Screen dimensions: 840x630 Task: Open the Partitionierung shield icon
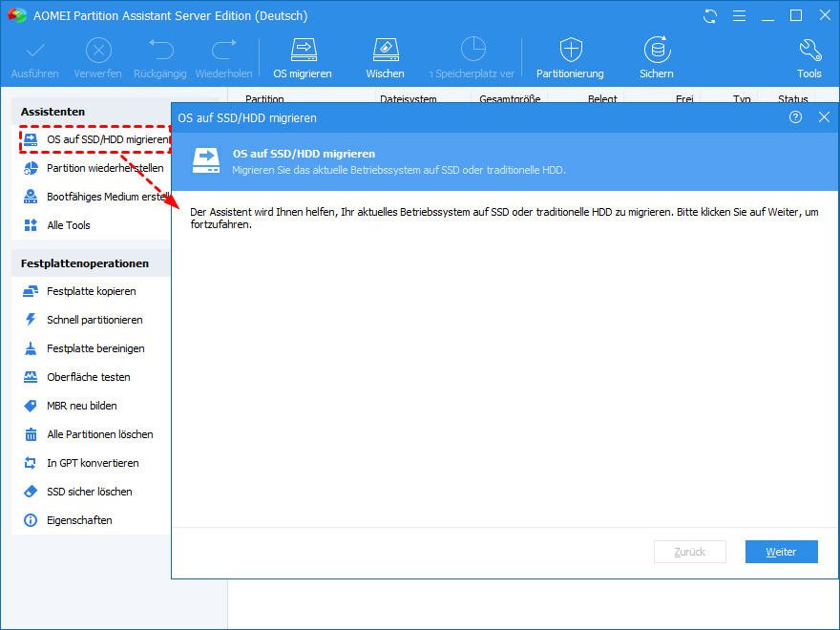571,50
